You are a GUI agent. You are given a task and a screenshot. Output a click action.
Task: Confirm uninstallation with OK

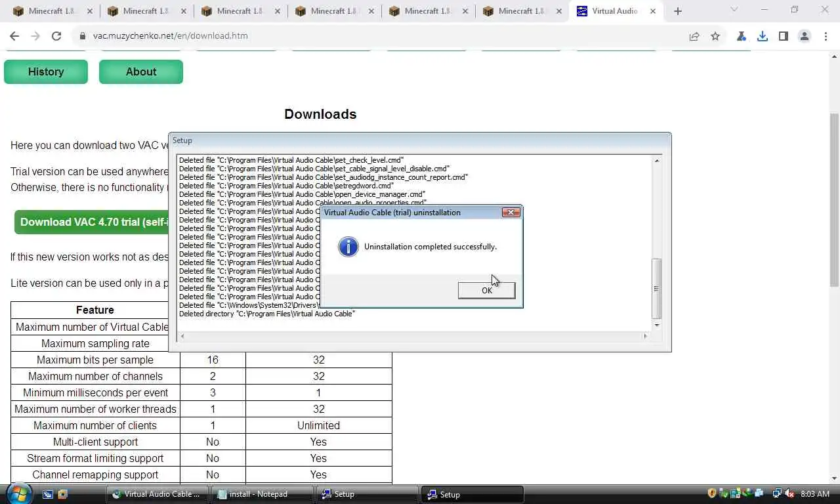click(486, 291)
